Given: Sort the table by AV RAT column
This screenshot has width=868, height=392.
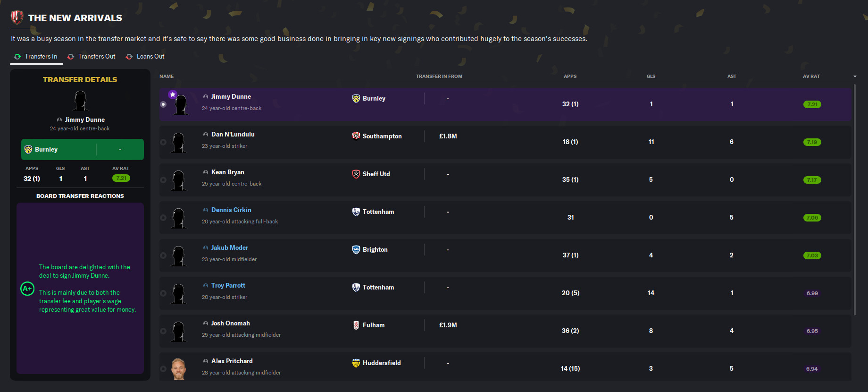Looking at the screenshot, I should pyautogui.click(x=811, y=77).
